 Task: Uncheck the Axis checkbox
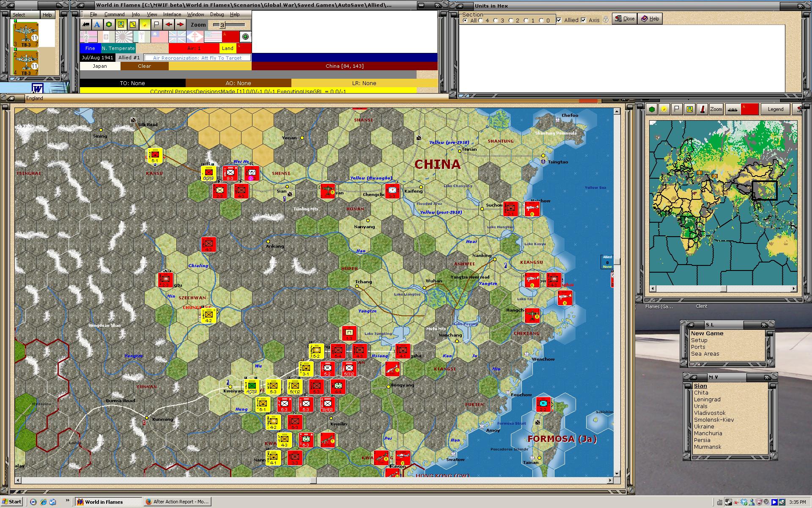point(584,20)
